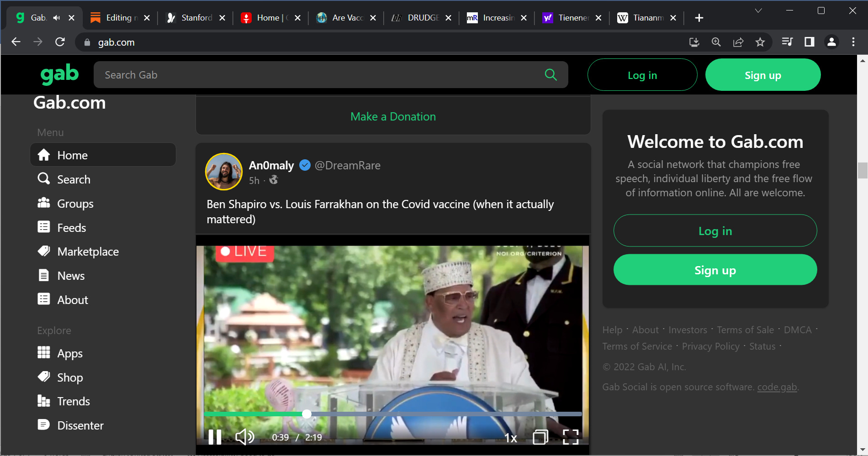868x456 pixels.
Task: Click the page scrollbar thumb
Action: click(x=863, y=170)
